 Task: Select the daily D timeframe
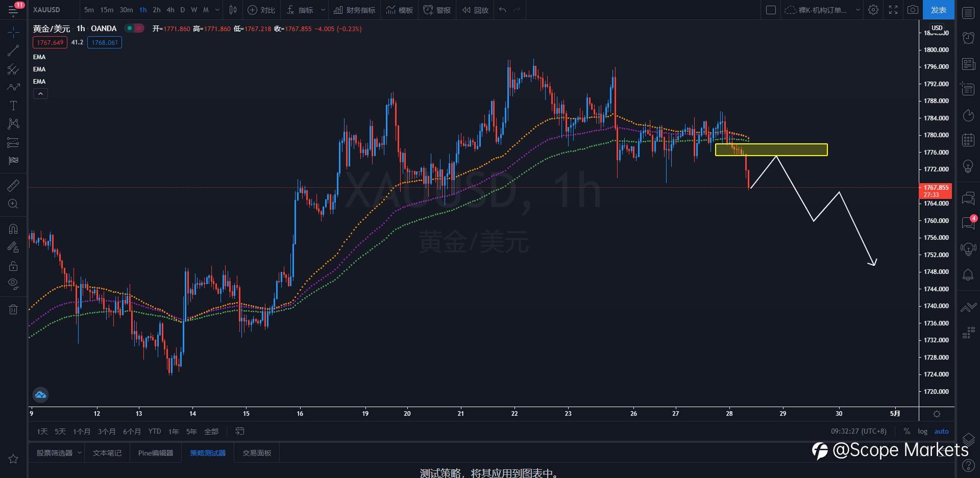tap(182, 10)
